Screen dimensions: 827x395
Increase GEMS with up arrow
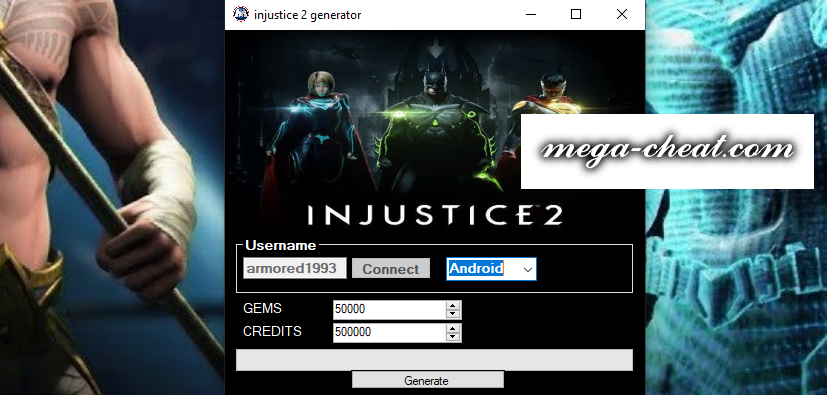pyautogui.click(x=453, y=305)
